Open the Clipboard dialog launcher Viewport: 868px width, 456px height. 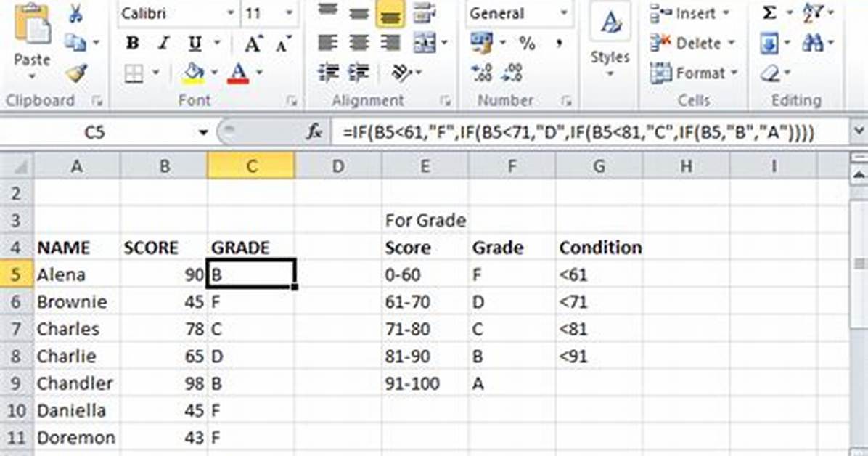[x=97, y=101]
